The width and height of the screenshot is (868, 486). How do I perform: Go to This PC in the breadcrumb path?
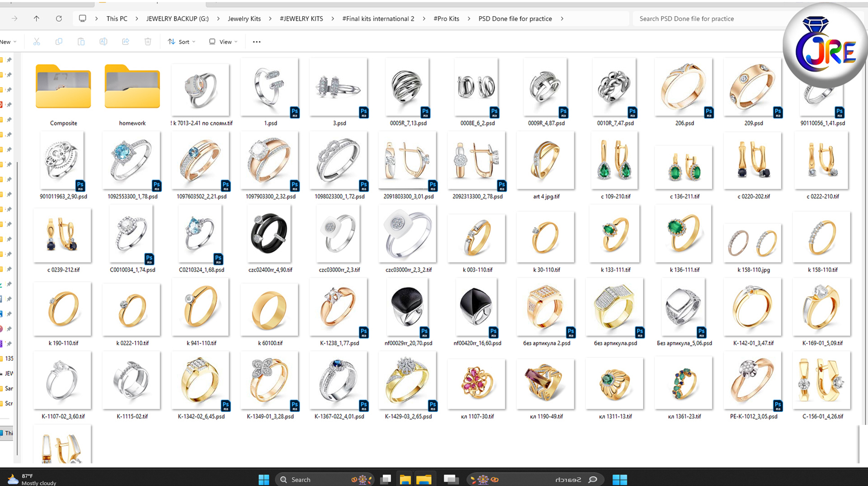(x=117, y=18)
